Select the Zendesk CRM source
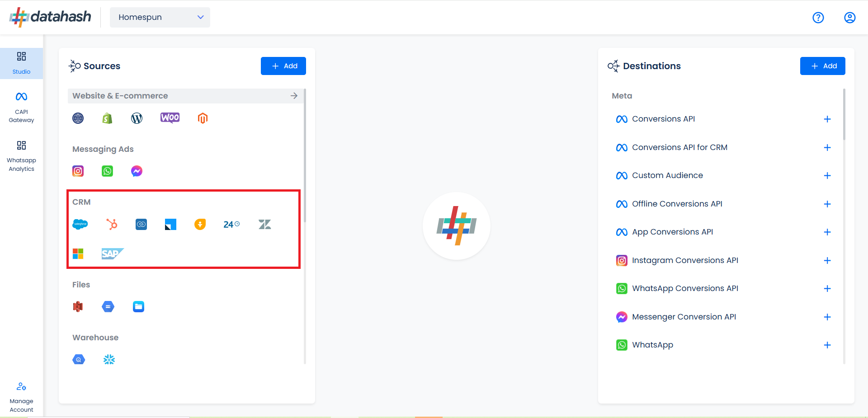Screen dimensions: 868x418 264,224
